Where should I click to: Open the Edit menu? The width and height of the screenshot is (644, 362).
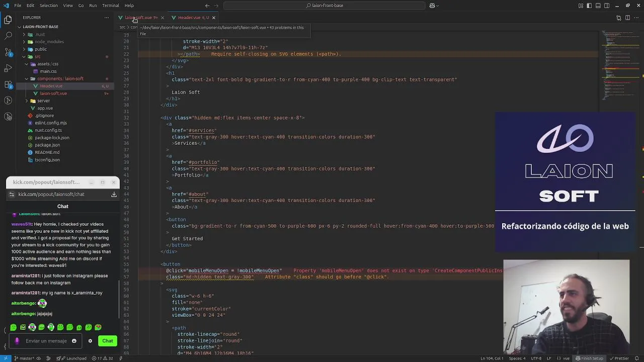point(30,6)
